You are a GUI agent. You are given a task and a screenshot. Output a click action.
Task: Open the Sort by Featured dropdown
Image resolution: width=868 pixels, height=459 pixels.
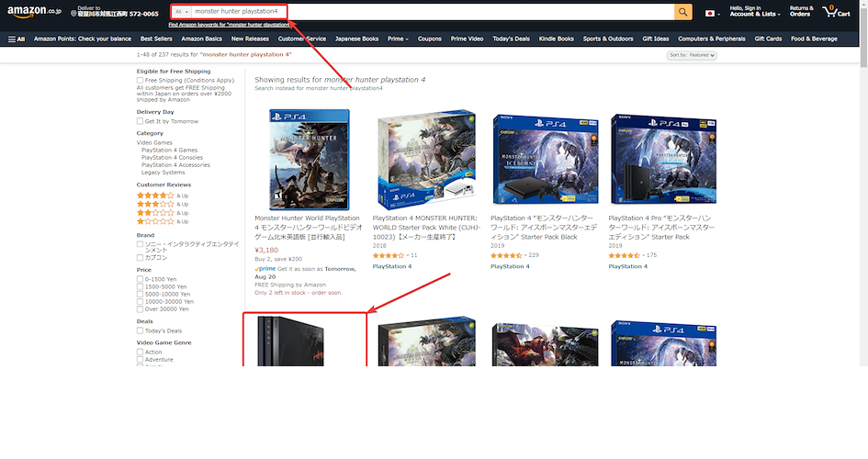pos(692,55)
